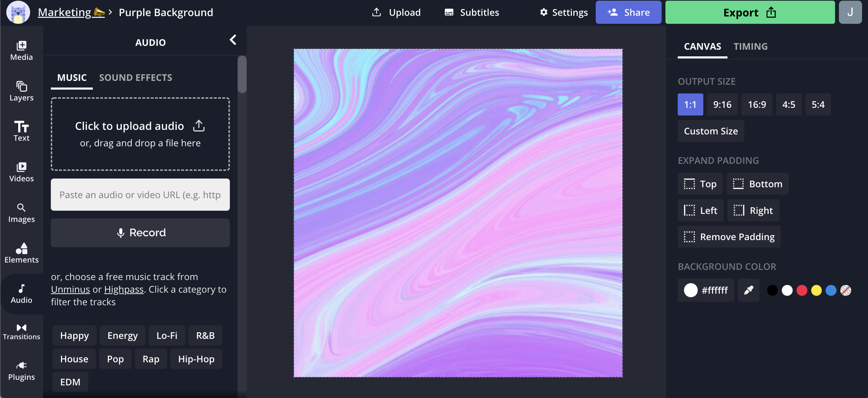Pick the red background color swatch
868x398 pixels.
[801, 291]
